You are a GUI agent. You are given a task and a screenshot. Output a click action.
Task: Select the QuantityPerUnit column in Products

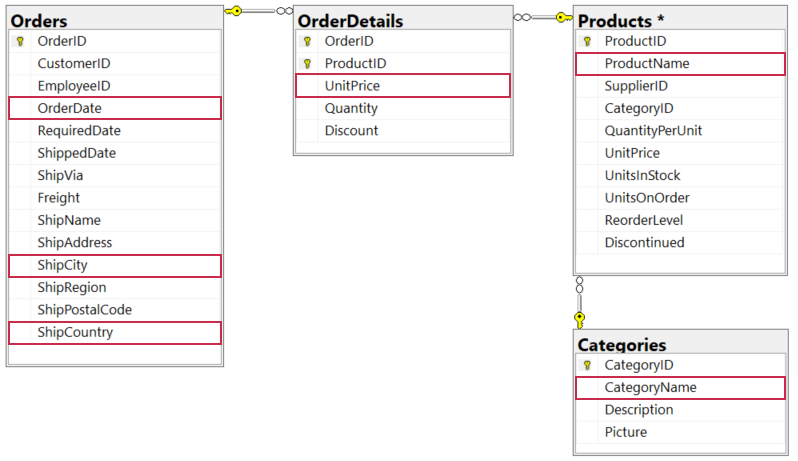pos(680,131)
